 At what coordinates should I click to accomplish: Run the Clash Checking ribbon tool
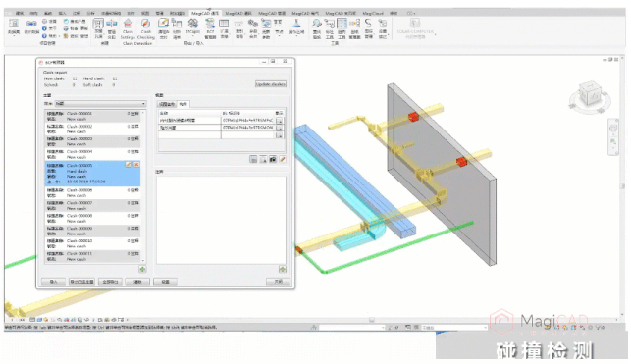[145, 29]
